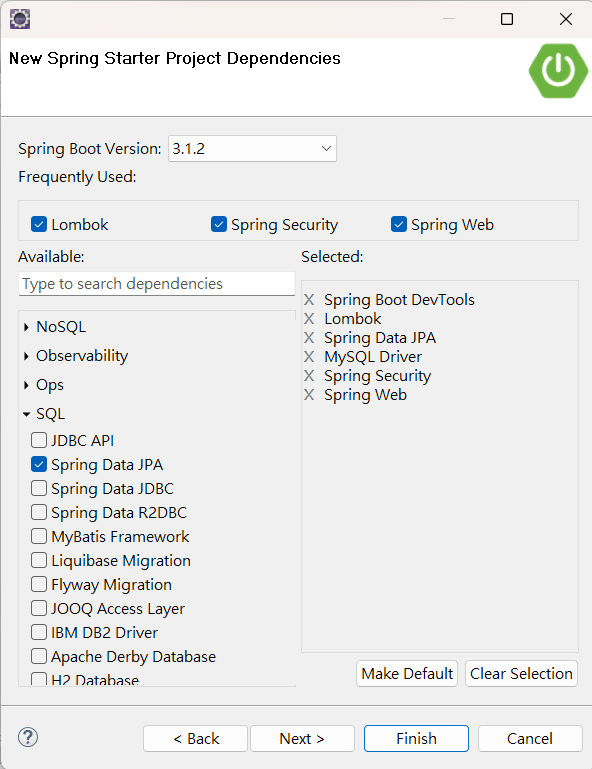Click X next to Spring Data JPA in Selected list
Screen dimensions: 592x769
tap(309, 338)
